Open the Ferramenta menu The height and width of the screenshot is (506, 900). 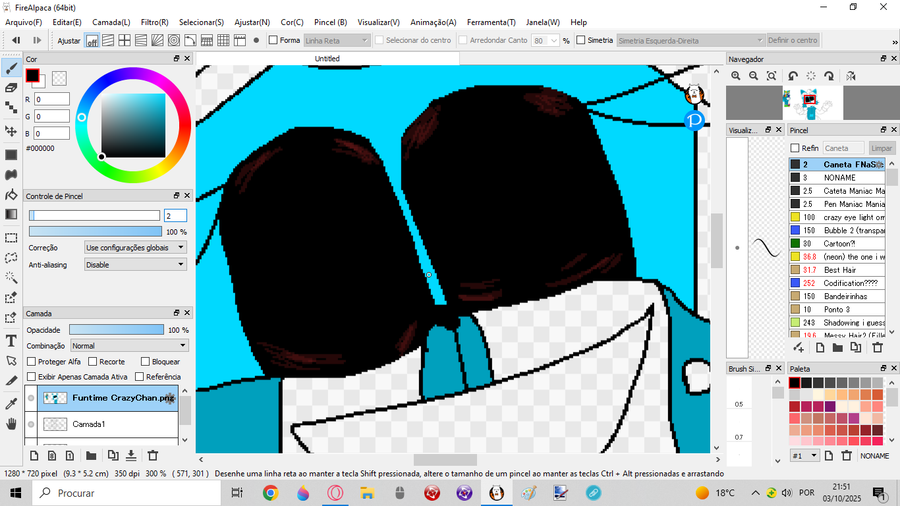coord(491,22)
